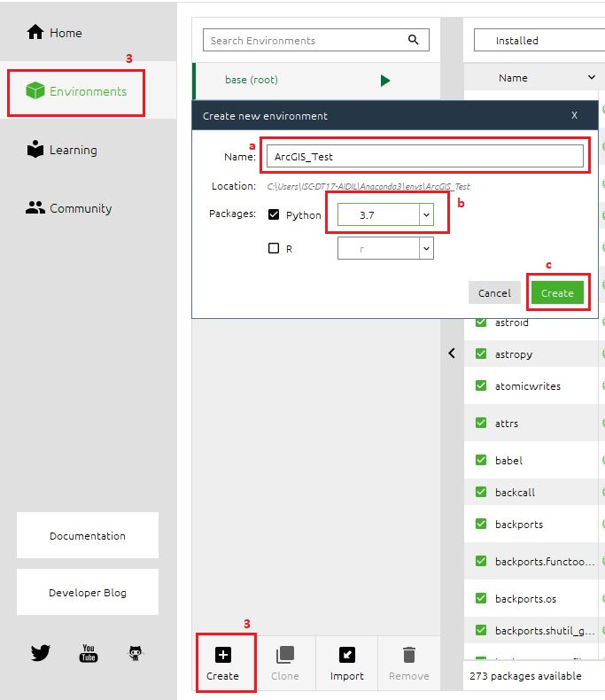Click the Create plus icon at bottom
Screen dimensions: 605x700
(x=222, y=655)
